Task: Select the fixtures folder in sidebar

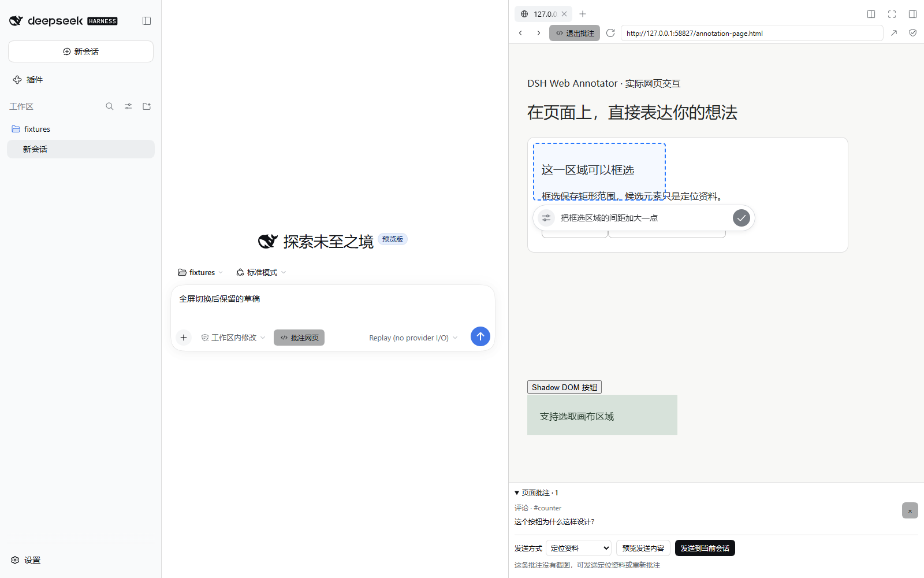Action: point(81,129)
